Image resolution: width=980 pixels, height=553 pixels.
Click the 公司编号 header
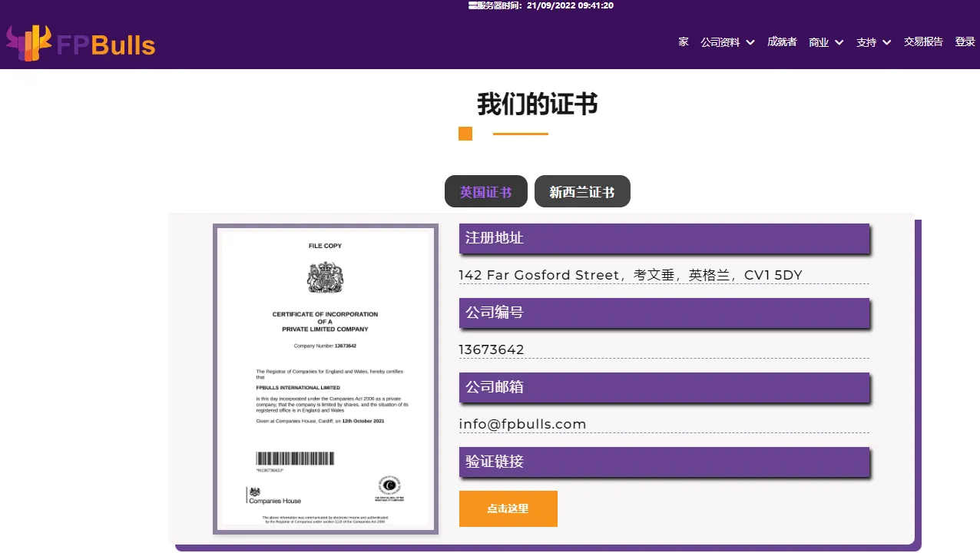click(664, 313)
